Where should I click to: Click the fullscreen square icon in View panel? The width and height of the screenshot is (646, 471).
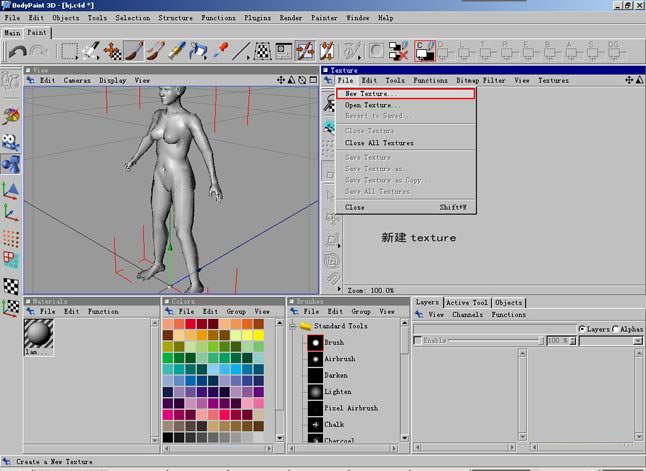pyautogui.click(x=313, y=80)
